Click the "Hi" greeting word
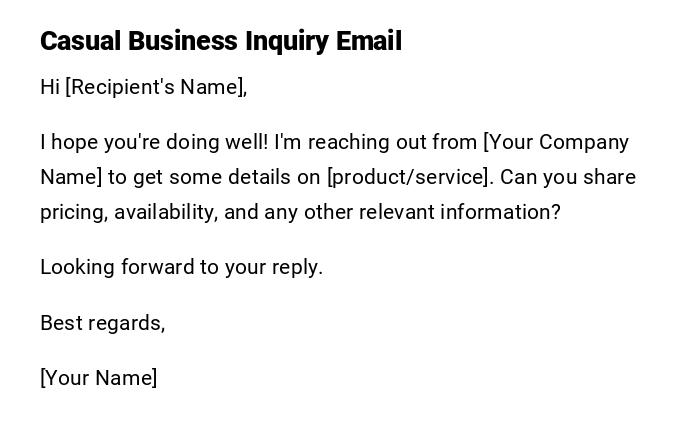This screenshot has width=700, height=440. tap(50, 87)
